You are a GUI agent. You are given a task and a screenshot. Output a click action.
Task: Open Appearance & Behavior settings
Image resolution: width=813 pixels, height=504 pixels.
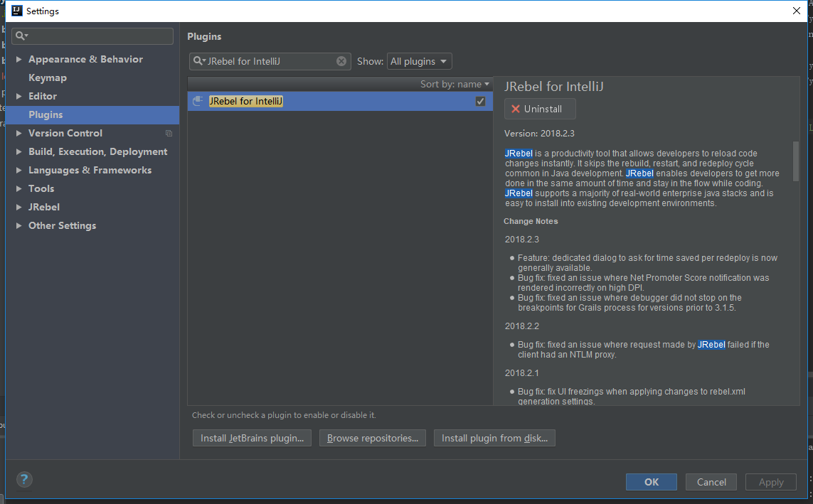[85, 59]
